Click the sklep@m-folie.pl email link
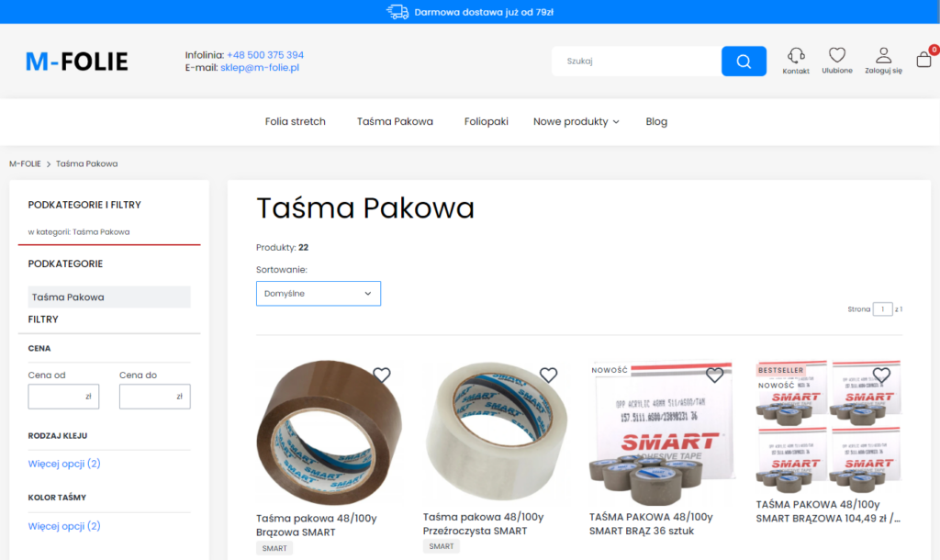This screenshot has width=940, height=560. pos(260,68)
